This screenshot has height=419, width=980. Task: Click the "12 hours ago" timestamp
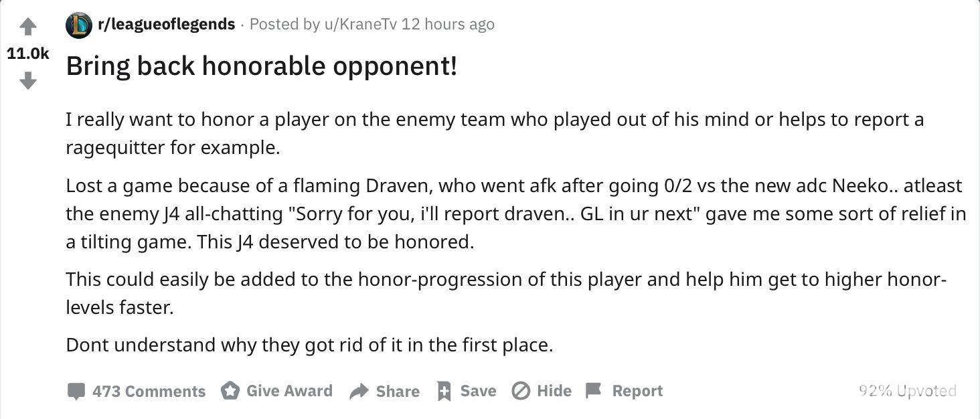(x=448, y=25)
